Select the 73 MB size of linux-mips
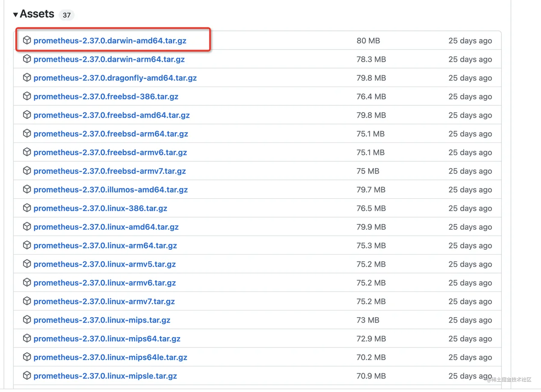The image size is (541, 392). pyautogui.click(x=368, y=320)
